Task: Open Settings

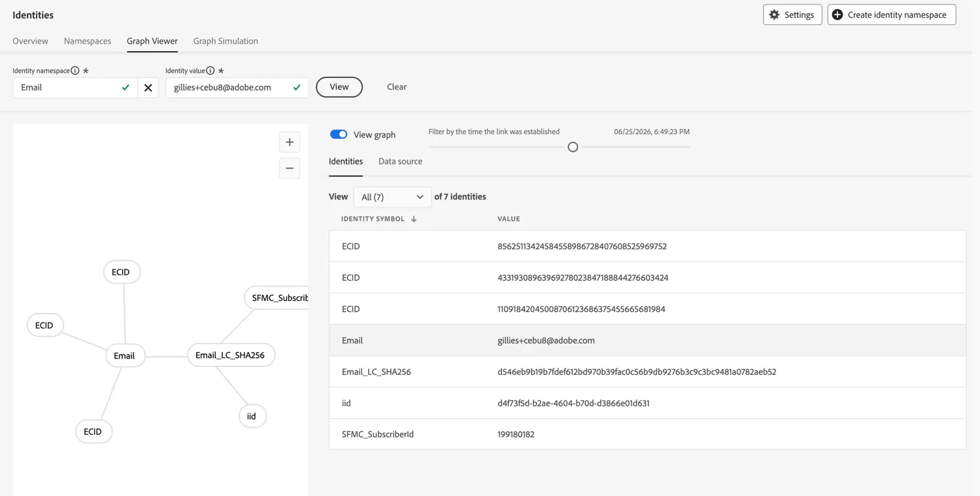Action: click(x=792, y=14)
